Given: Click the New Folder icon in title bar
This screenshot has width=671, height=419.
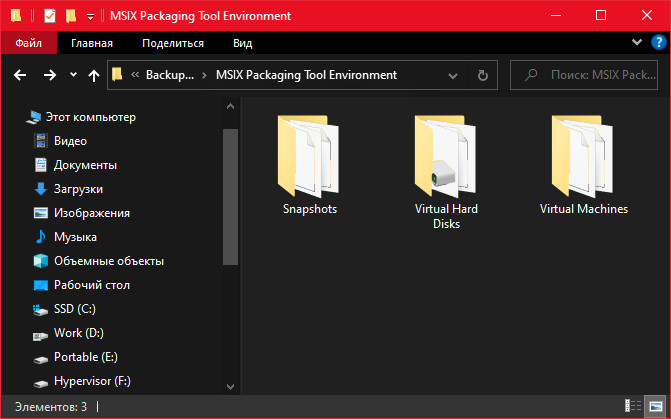Looking at the screenshot, I should coord(71,16).
